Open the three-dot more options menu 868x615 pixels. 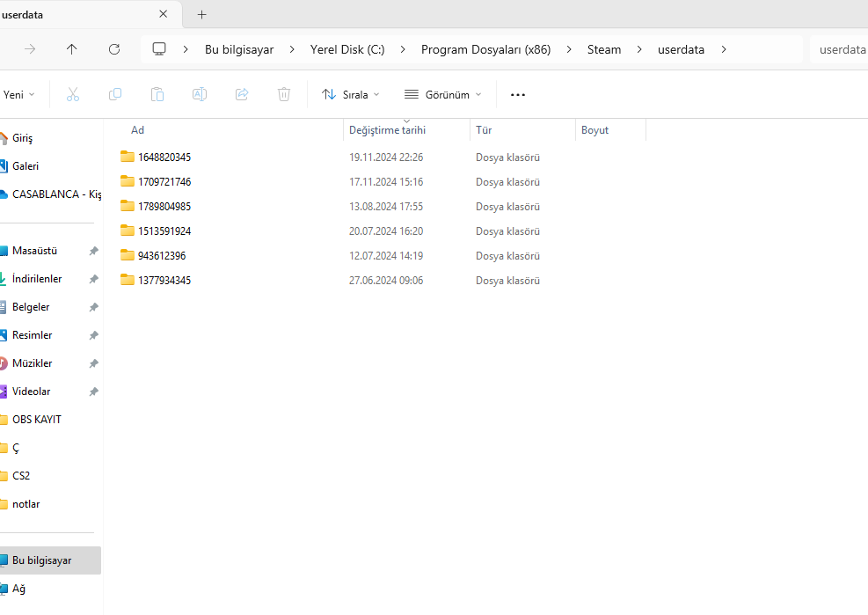(x=518, y=95)
